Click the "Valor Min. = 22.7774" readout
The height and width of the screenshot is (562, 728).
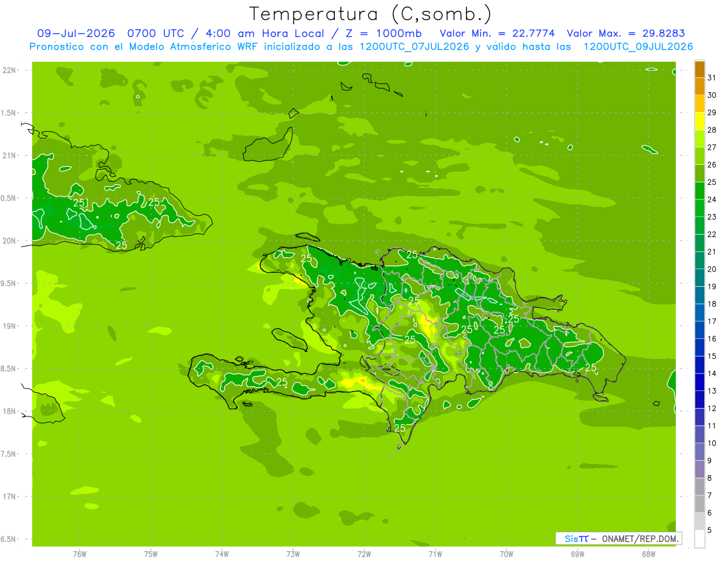[497, 33]
